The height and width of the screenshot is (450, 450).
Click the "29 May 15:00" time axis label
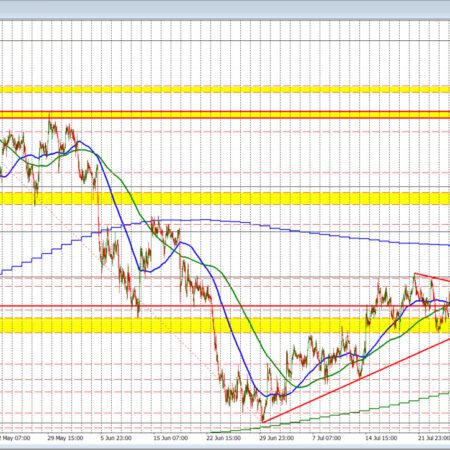(65, 438)
